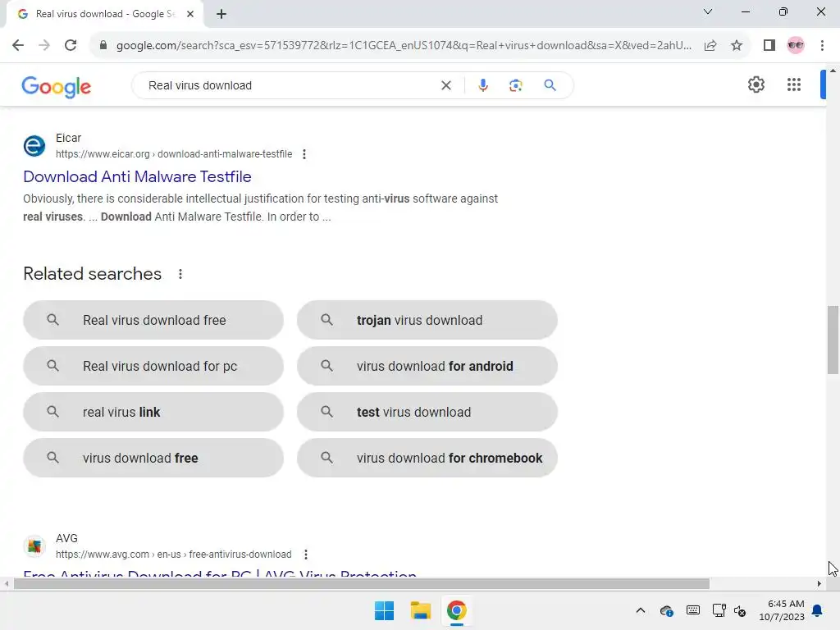Viewport: 840px width, 630px height.
Task: Search for virus download for chromebook
Action: (427, 458)
